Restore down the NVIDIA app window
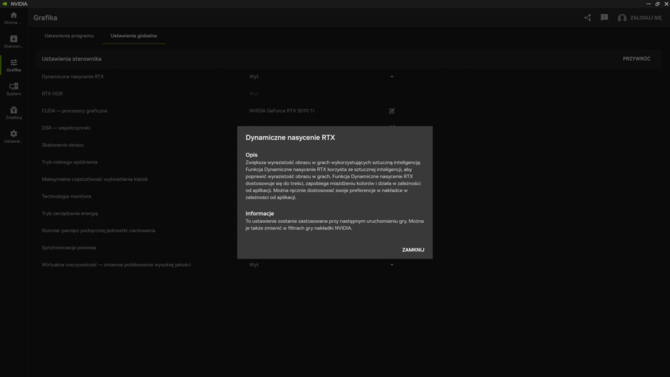 pos(657,4)
